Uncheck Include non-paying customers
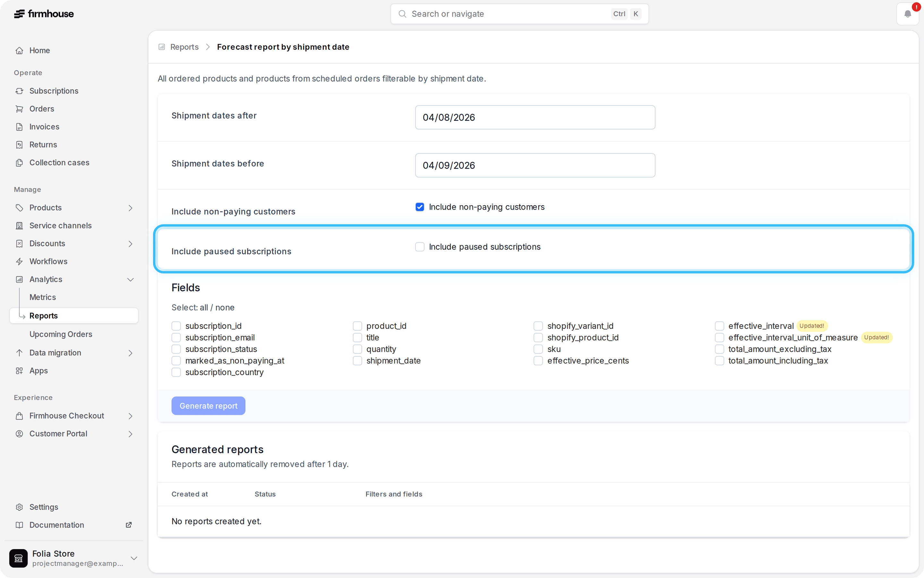The width and height of the screenshot is (924, 578). 420,207
